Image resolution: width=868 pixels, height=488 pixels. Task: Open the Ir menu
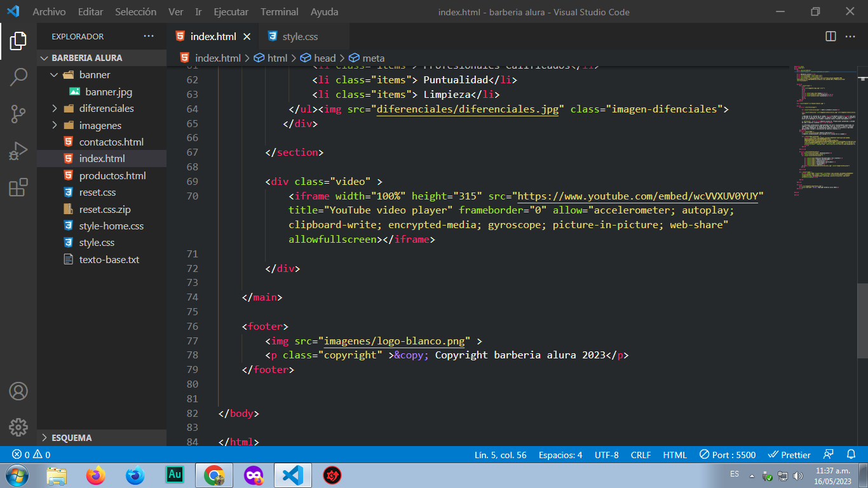point(198,11)
